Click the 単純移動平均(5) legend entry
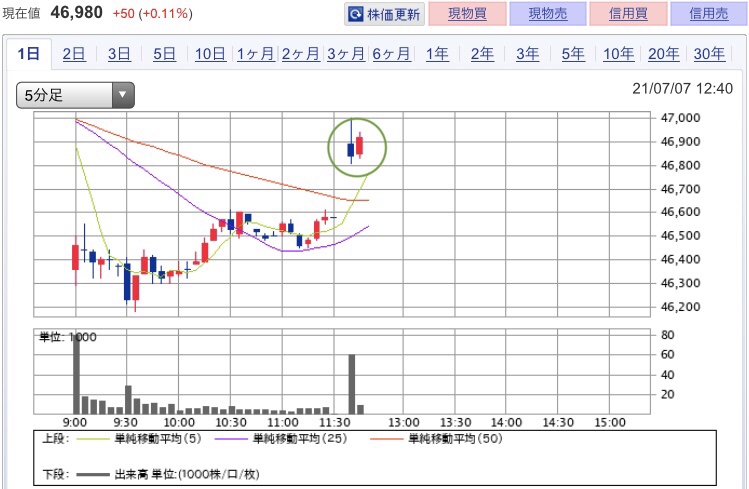This screenshot has width=749, height=489. (139, 438)
